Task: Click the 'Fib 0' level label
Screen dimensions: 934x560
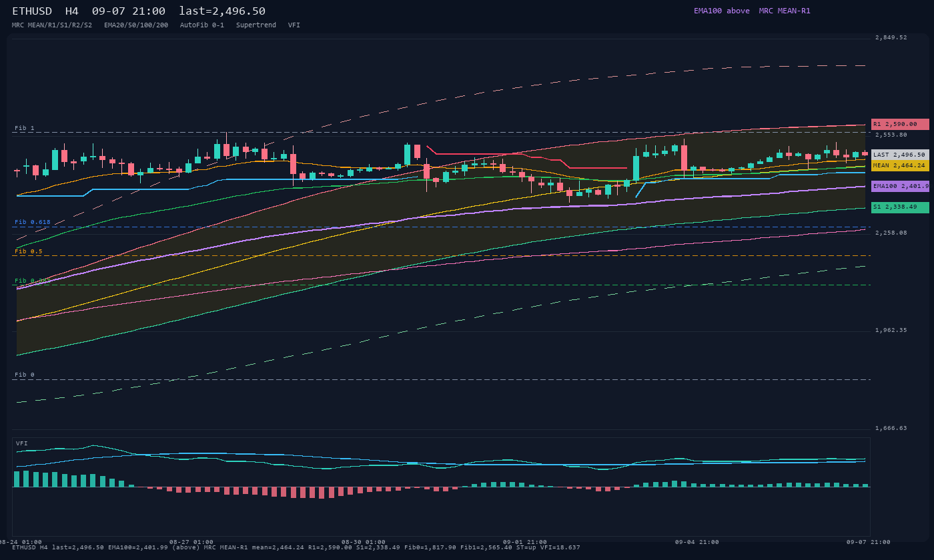Action: point(25,375)
